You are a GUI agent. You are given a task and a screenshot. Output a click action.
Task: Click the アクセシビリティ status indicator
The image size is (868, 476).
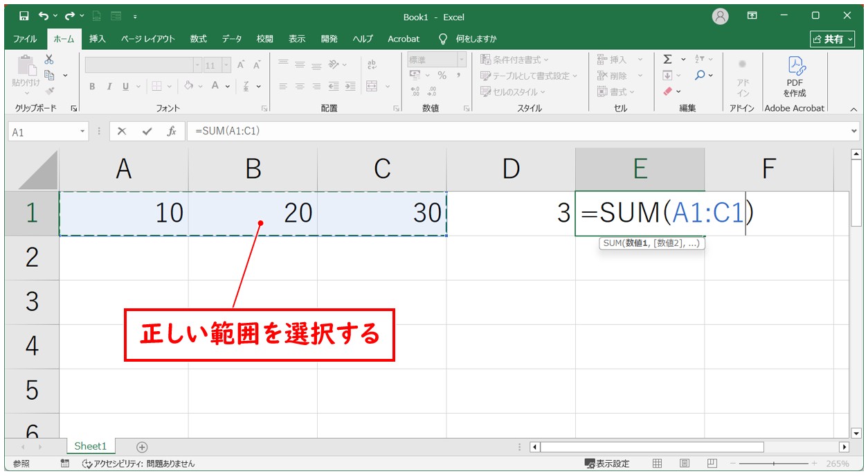[138, 464]
